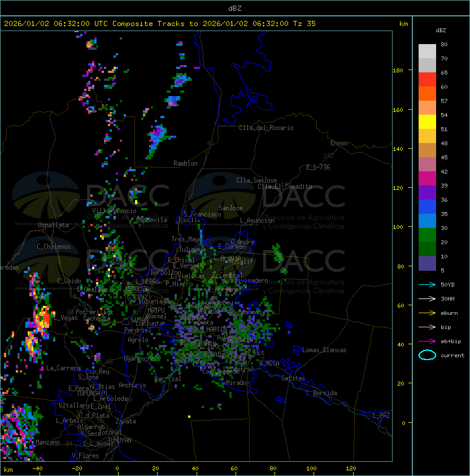Click the 'Villavicencio' map label

pyautogui.click(x=114, y=211)
